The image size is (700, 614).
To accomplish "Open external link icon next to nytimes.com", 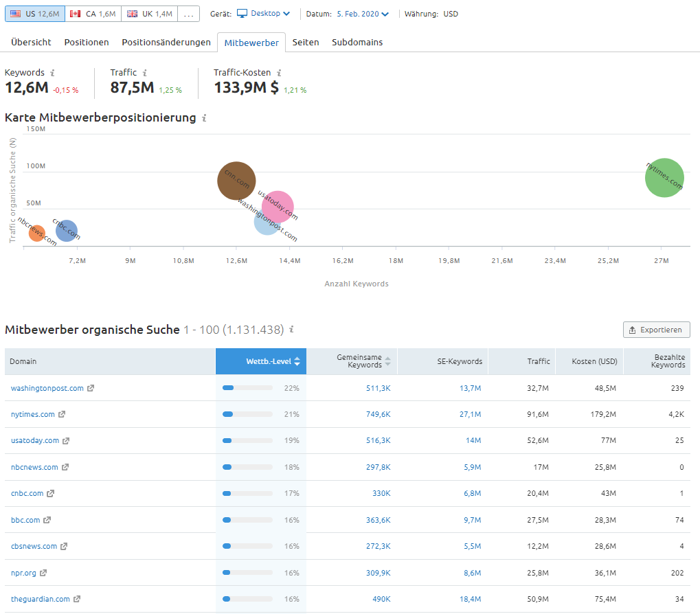I will click(62, 414).
